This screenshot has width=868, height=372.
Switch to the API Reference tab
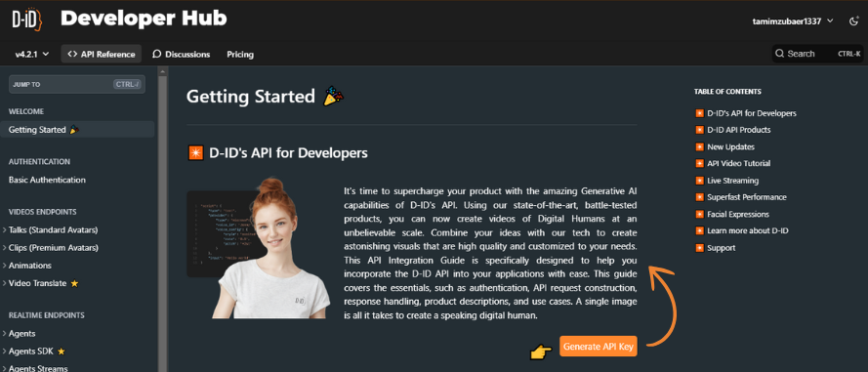[x=101, y=55]
